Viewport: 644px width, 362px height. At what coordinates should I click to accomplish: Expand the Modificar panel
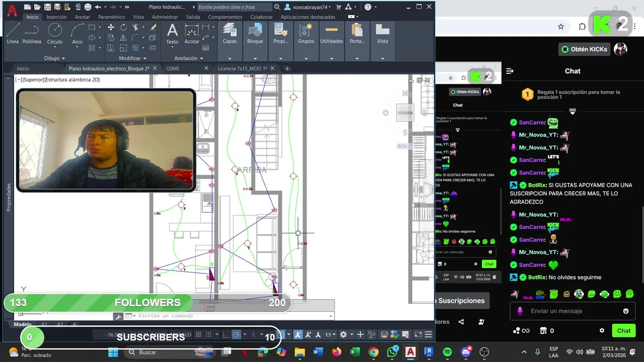coord(133,58)
